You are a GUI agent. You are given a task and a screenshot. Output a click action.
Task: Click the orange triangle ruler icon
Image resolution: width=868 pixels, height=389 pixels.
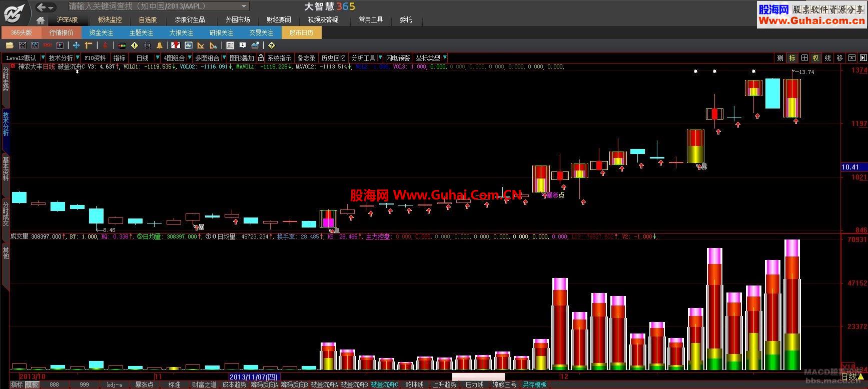click(x=200, y=45)
